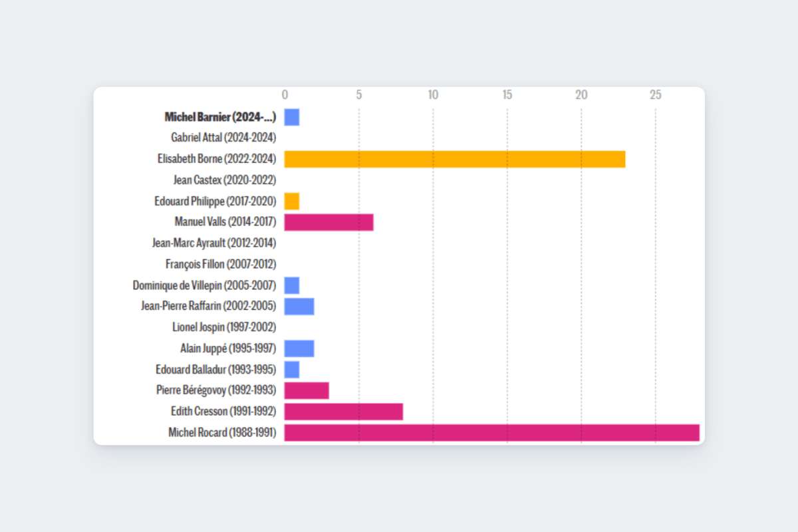Click the blue Michel Barnier bar

[x=292, y=117]
